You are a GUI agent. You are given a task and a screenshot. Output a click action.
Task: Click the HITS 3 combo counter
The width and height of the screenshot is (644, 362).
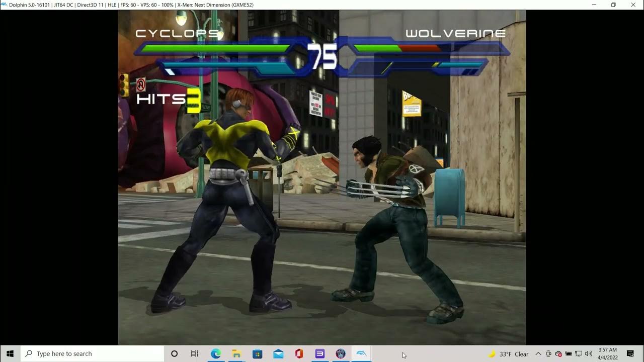point(169,100)
